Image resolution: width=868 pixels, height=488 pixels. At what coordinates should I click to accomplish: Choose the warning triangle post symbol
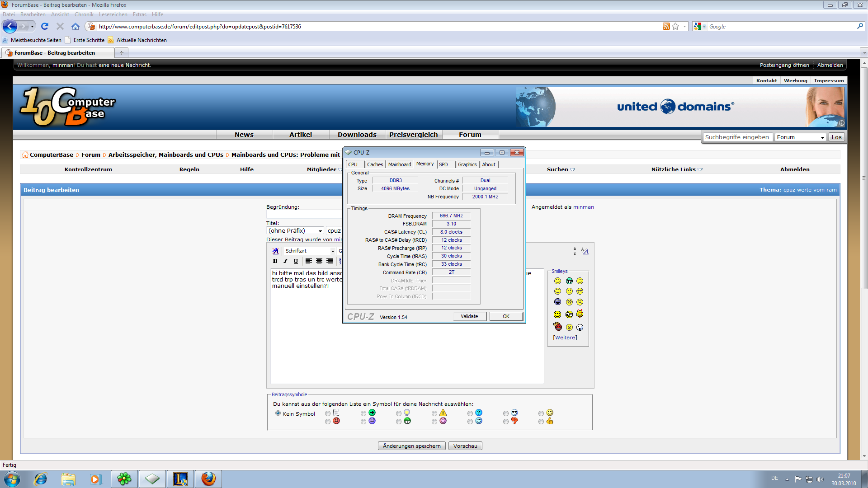pos(434,413)
